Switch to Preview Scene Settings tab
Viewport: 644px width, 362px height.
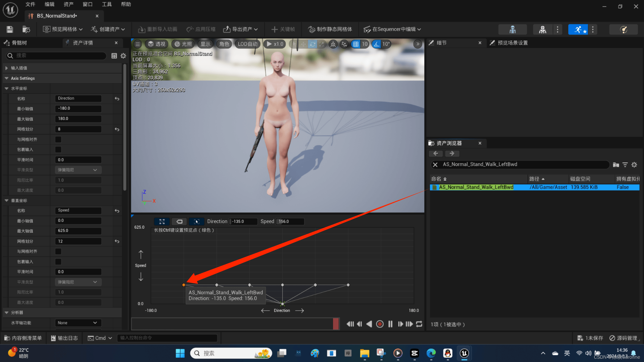[509, 43]
